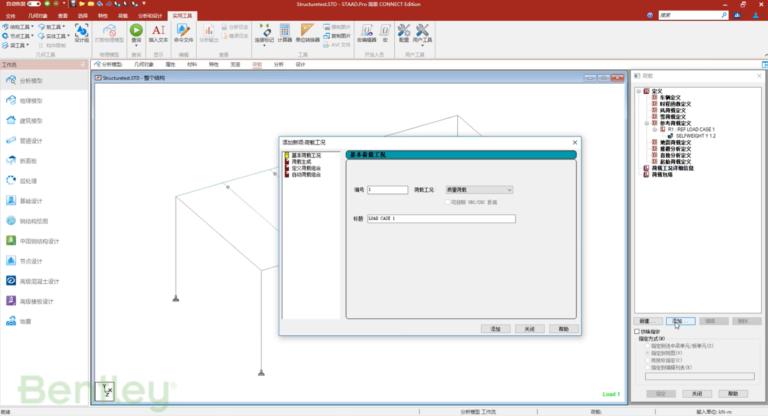Click 帮助 button in the load case dialog
Screen dimensions: 768x416
(x=564, y=329)
